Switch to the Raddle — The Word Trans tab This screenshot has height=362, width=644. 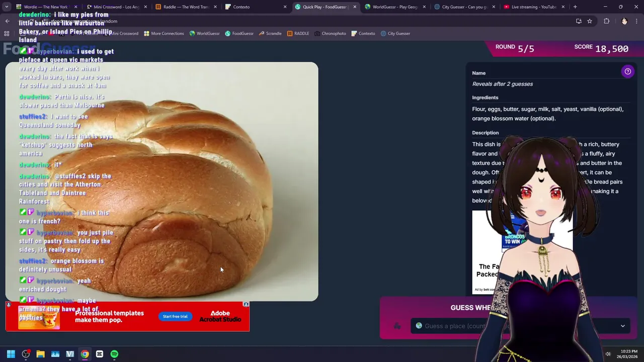(187, 7)
